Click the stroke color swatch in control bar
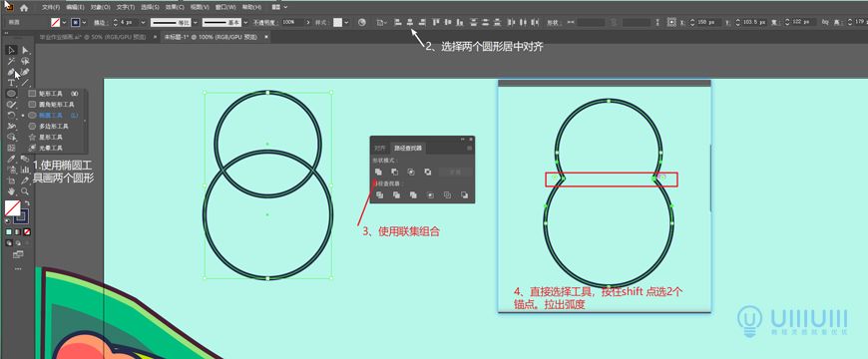Viewport: 868px width, 359px height. pyautogui.click(x=76, y=23)
